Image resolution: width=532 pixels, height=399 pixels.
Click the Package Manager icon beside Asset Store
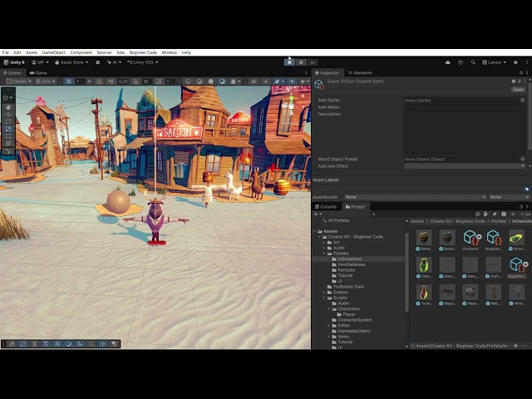click(98, 62)
